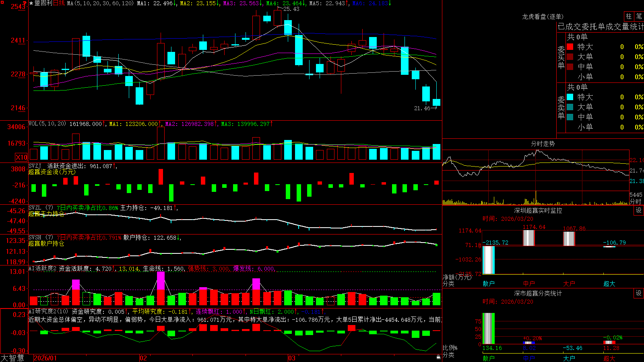Click the 超赢资金流(万元) indicator label
Viewport: 644px width, 362px height.
pos(52,172)
